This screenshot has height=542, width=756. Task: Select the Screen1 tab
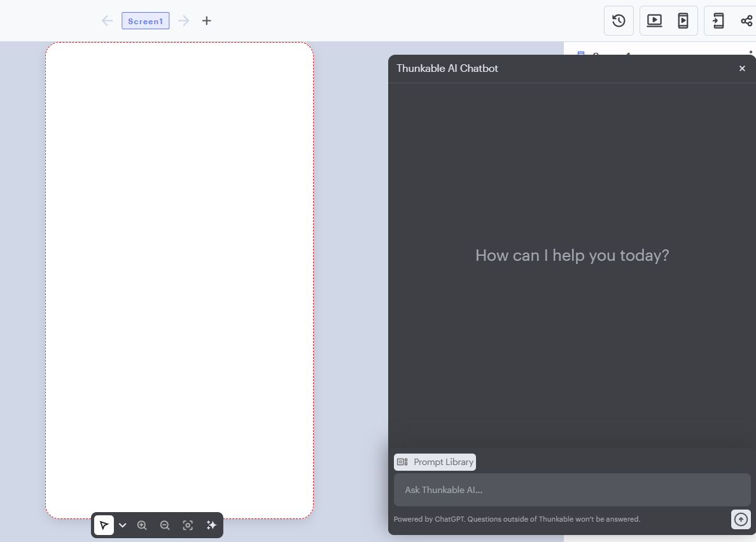145,21
